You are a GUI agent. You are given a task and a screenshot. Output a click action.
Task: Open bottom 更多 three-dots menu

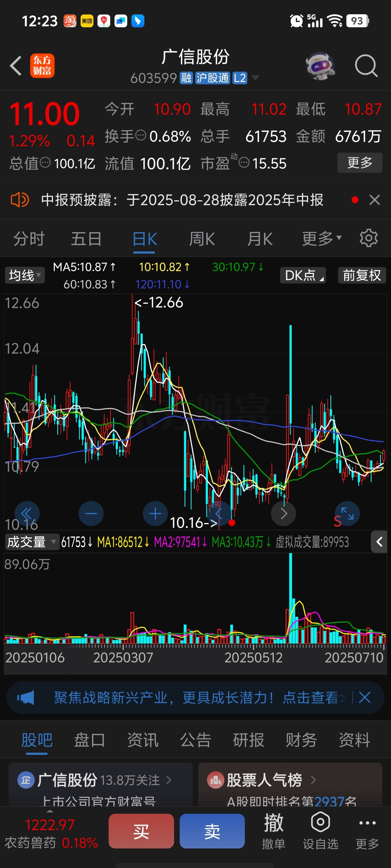(x=367, y=831)
